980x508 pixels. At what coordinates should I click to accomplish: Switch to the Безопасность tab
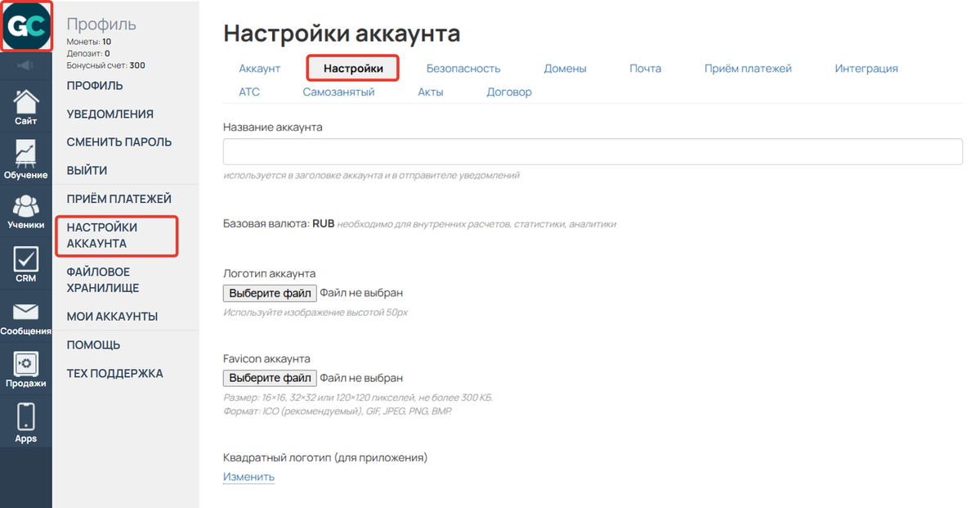point(463,68)
